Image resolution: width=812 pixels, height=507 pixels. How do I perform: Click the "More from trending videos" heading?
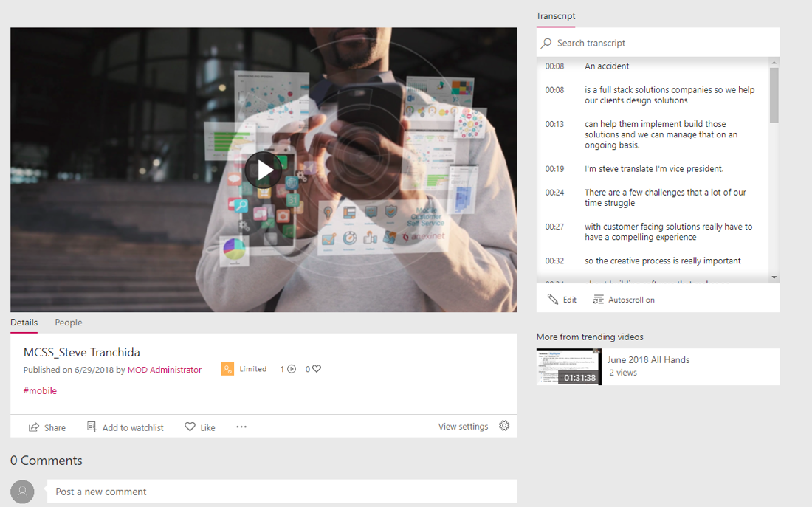tap(590, 337)
